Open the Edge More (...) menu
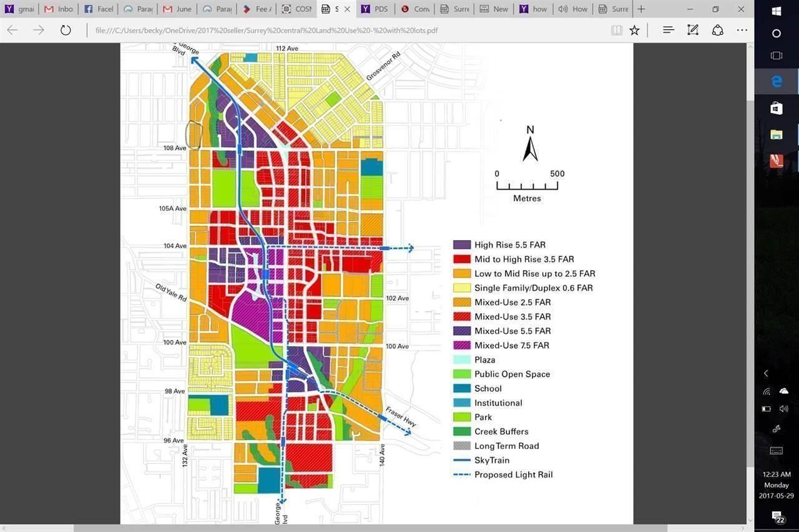 (x=742, y=30)
